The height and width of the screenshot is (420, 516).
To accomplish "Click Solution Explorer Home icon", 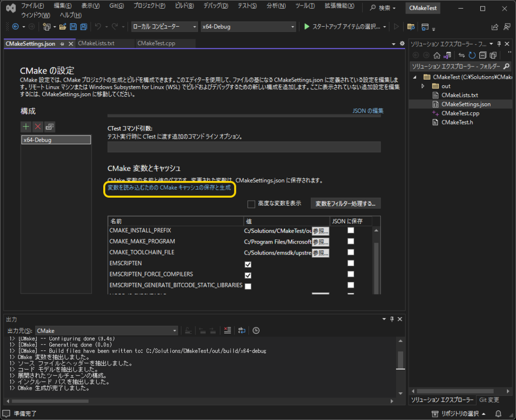I will pos(437,55).
